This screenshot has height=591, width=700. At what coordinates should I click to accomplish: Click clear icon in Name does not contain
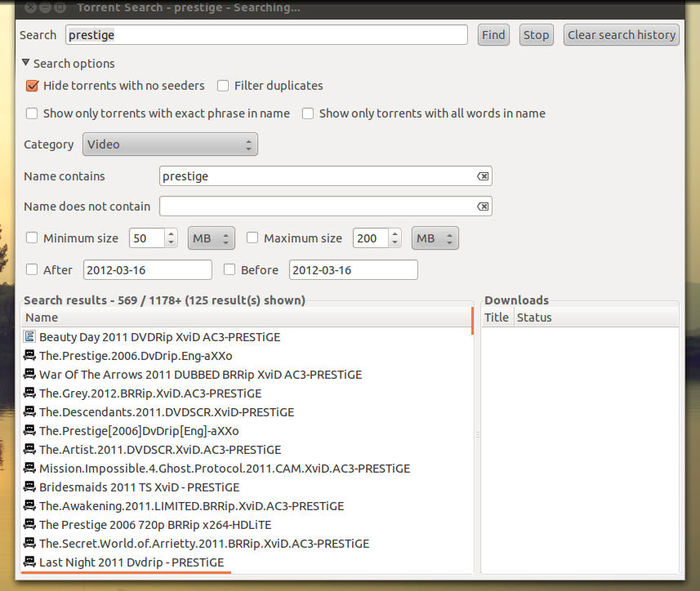[x=483, y=207]
